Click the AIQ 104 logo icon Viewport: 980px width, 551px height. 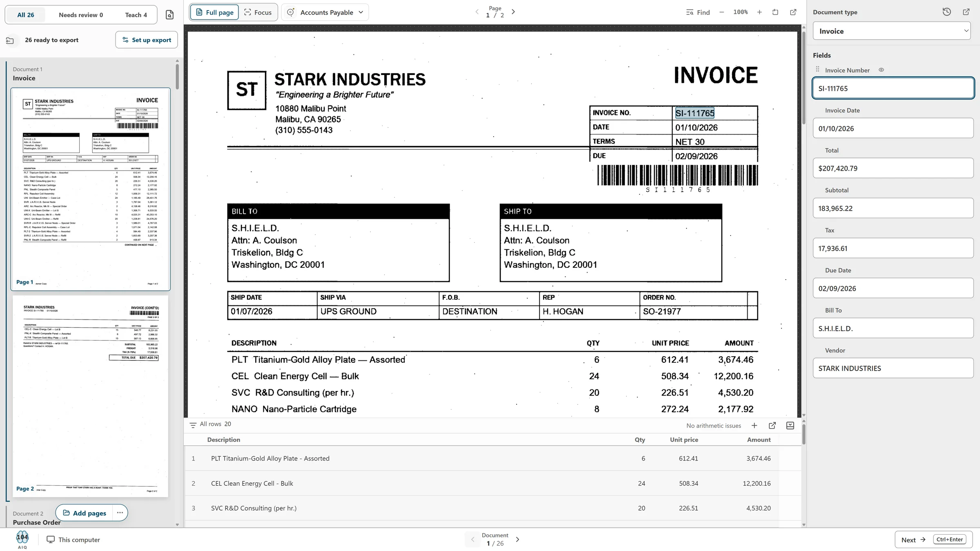click(x=22, y=540)
